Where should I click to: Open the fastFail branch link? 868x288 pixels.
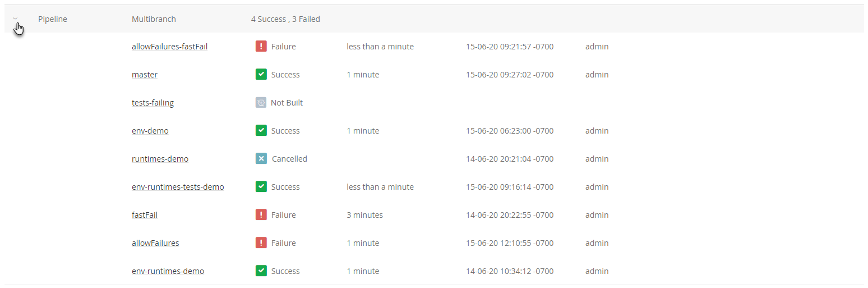[145, 215]
